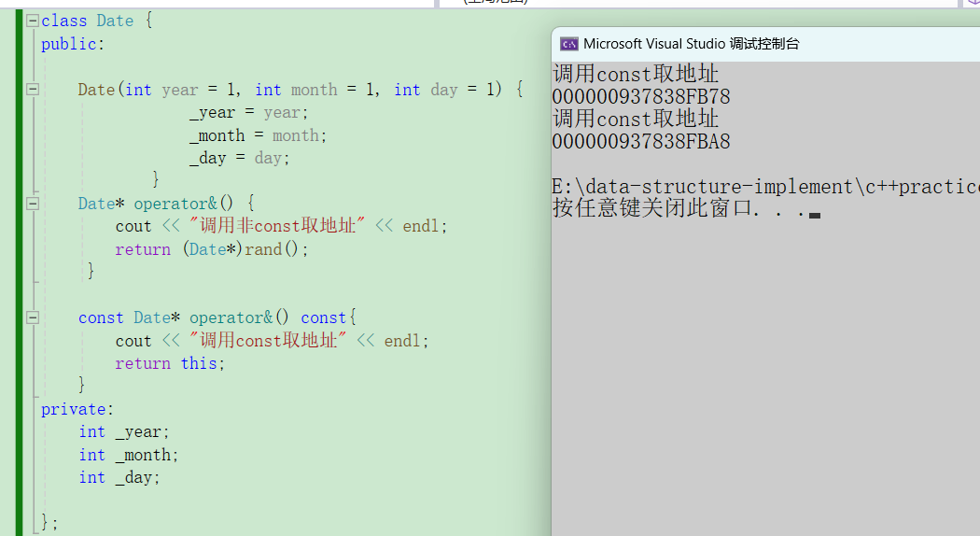Click the first 调用const取地址 console line

pyautogui.click(x=636, y=74)
